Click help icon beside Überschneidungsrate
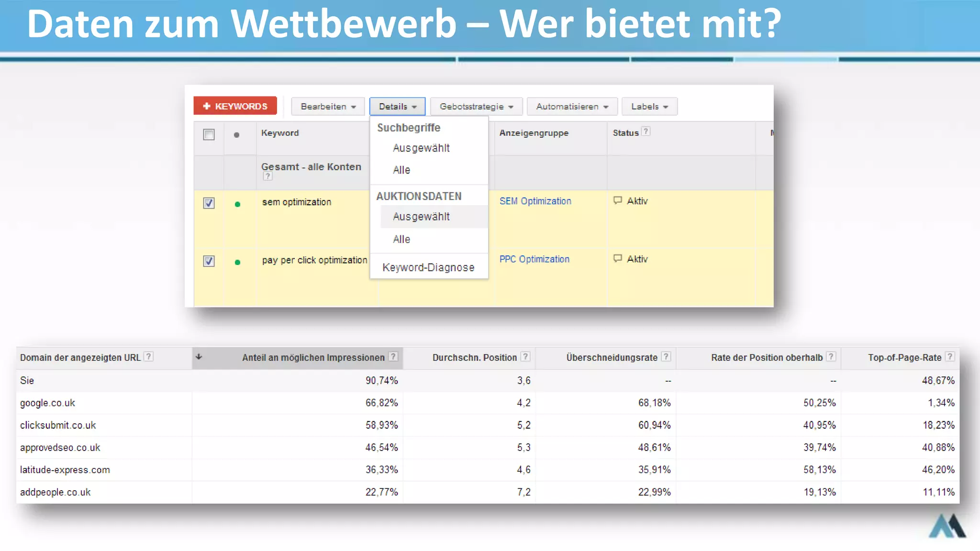This screenshot has width=980, height=551. tap(666, 356)
